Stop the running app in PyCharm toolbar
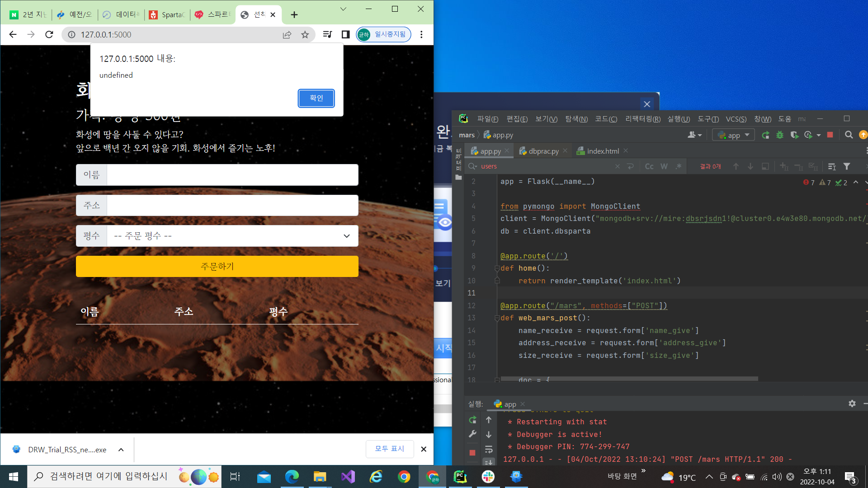This screenshot has width=868, height=488. 830,135
